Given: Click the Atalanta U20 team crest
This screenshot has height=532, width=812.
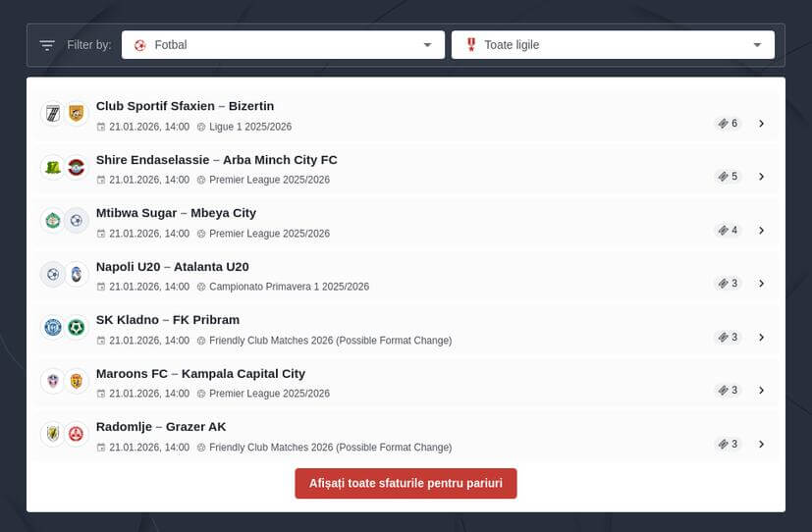Looking at the screenshot, I should click(x=77, y=274).
